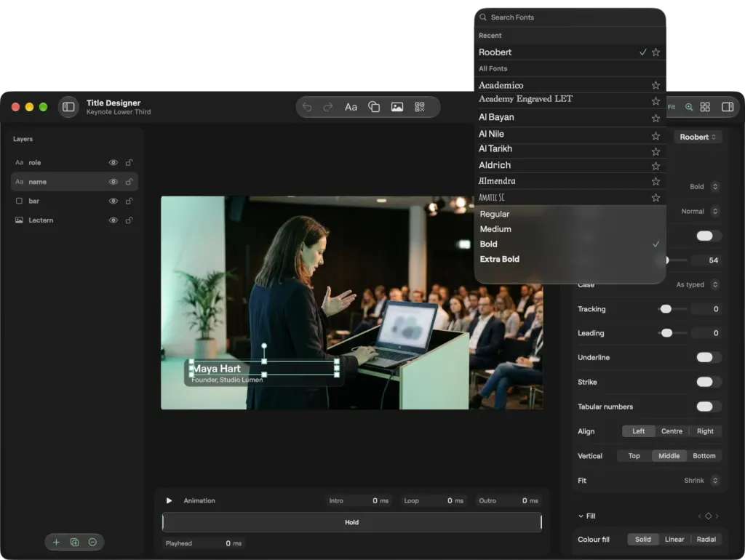Star the Amatic SC font
The width and height of the screenshot is (745, 560).
point(656,197)
